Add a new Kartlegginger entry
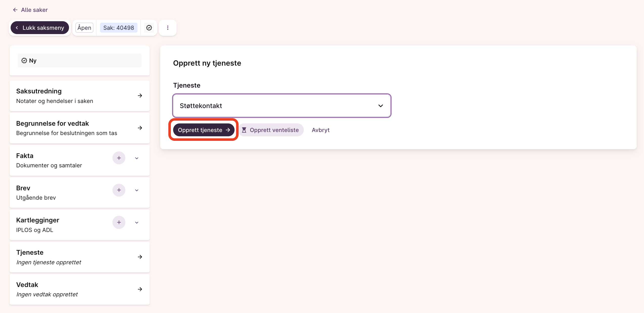Viewport: 644px width, 313px height. click(119, 222)
